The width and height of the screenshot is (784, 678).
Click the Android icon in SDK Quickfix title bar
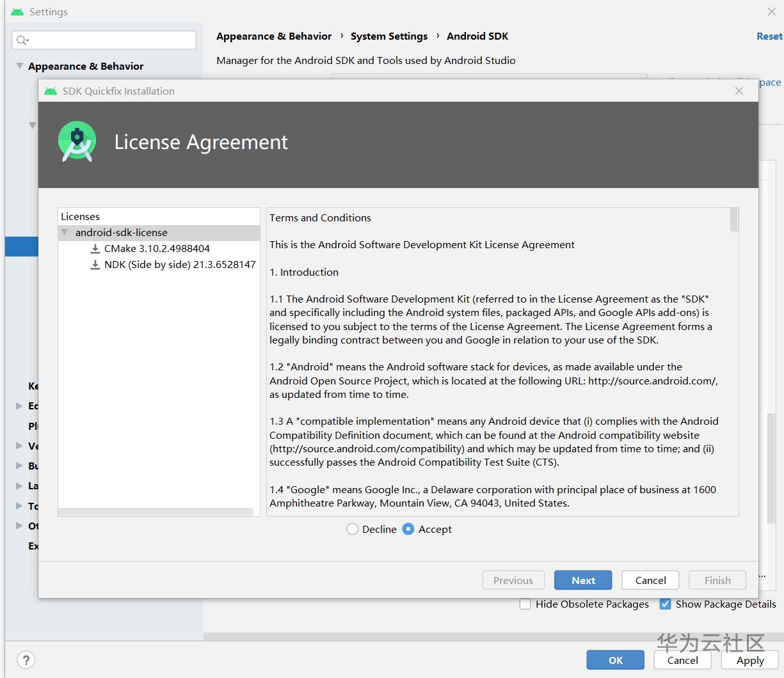[51, 91]
